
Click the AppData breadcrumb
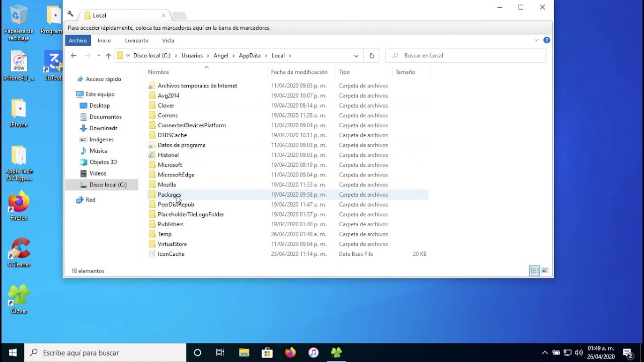250,56
